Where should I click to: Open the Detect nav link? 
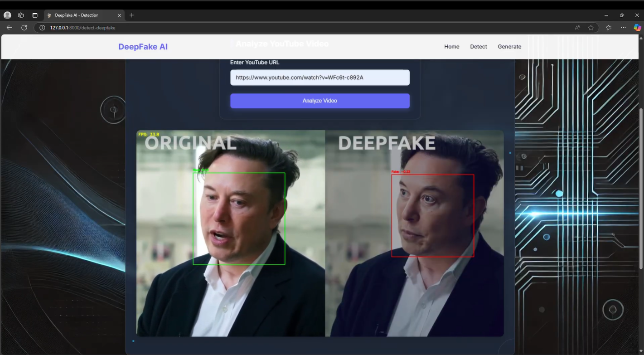(x=479, y=47)
